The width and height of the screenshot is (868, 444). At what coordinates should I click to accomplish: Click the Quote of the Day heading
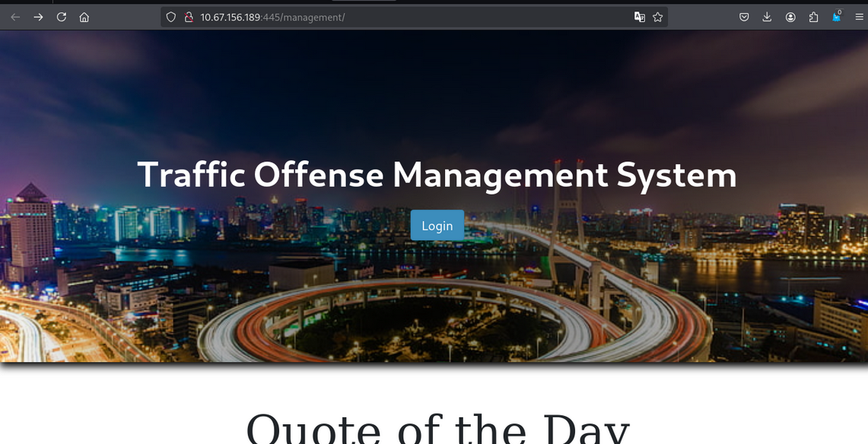click(x=437, y=427)
